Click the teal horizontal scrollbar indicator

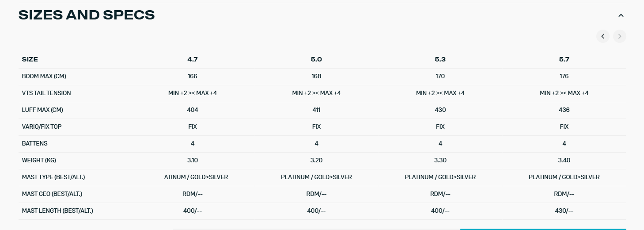pyautogui.click(x=543, y=229)
